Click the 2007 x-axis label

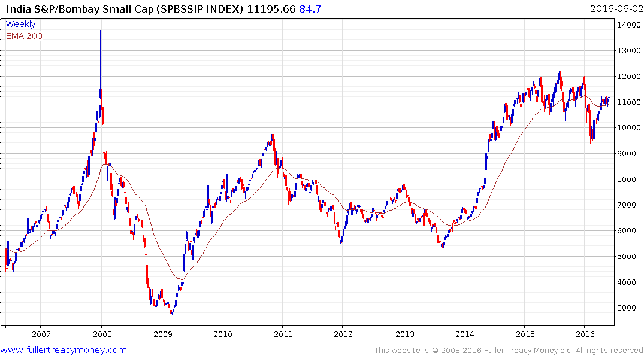coord(41,334)
